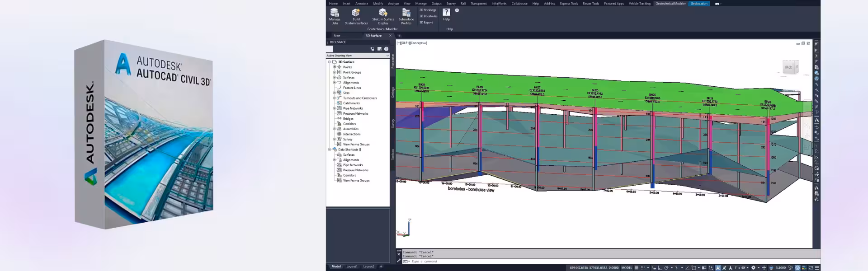Toggle object snap tracking in status bar
The image size is (868, 271).
coord(687,267)
